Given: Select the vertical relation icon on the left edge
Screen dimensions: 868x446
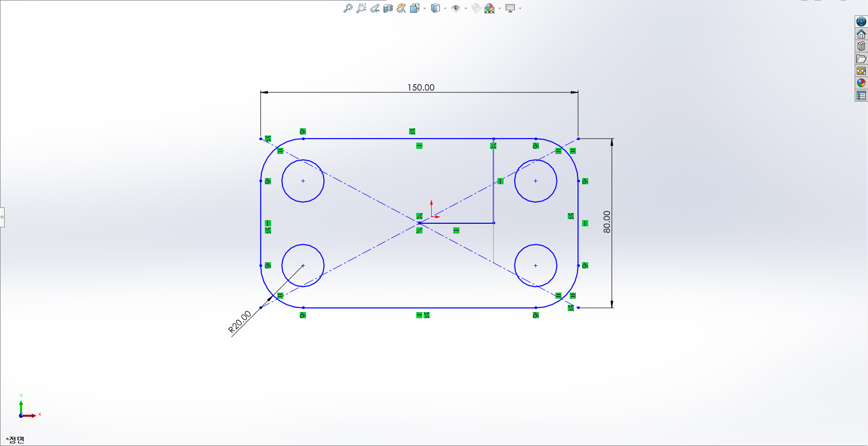Looking at the screenshot, I should click(268, 223).
